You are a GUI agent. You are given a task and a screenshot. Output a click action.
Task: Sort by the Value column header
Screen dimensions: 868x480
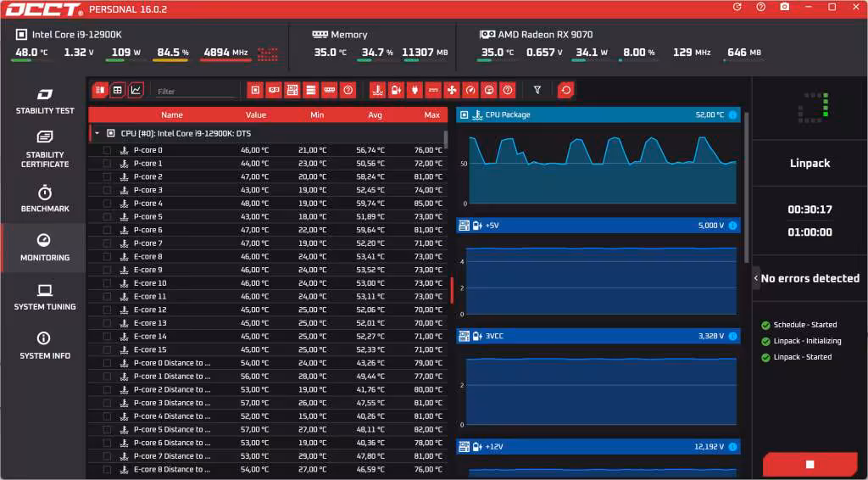(x=256, y=115)
